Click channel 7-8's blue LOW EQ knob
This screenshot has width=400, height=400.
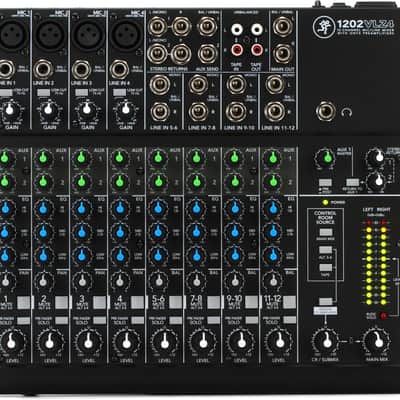[197, 255]
